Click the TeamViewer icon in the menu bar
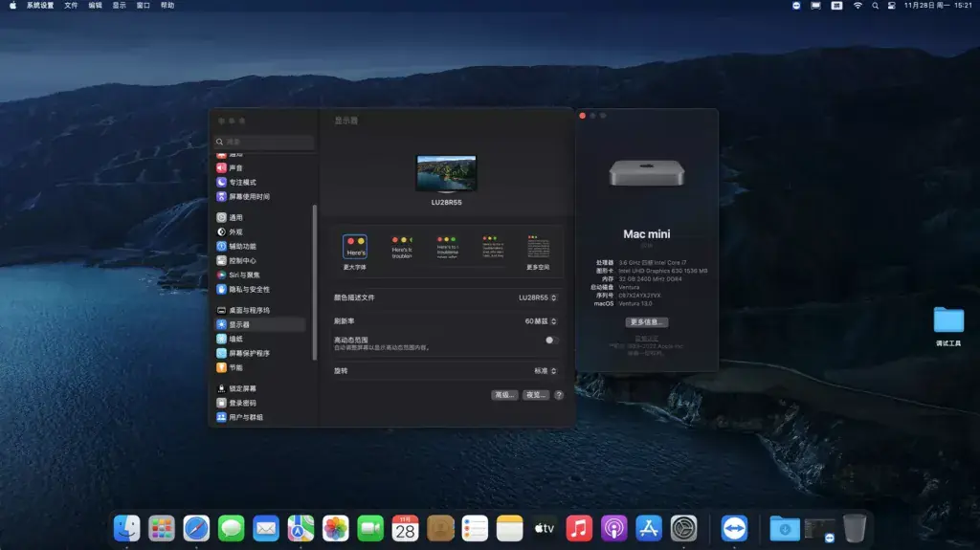The height and width of the screenshot is (550, 980). click(x=796, y=6)
